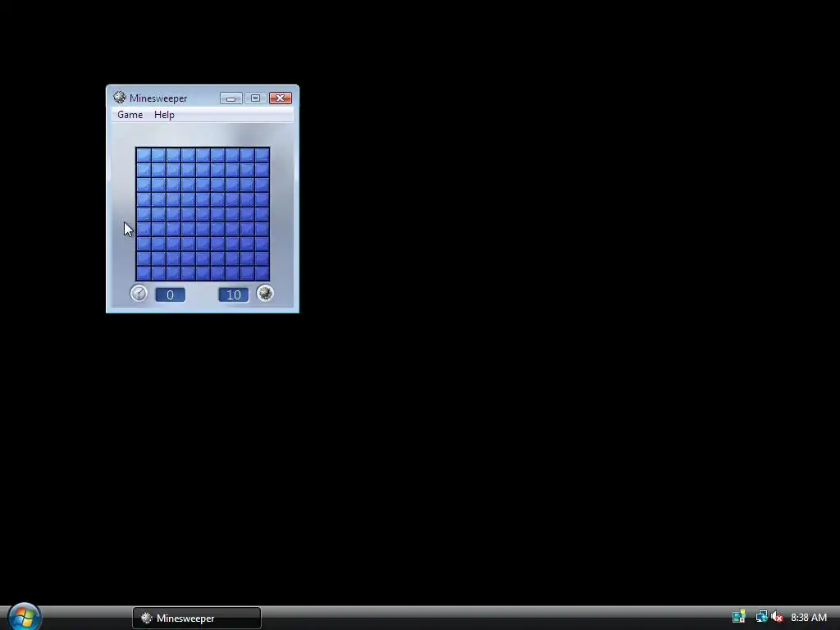Click the mine icon beside the counter
840x630 pixels.
pos(265,293)
